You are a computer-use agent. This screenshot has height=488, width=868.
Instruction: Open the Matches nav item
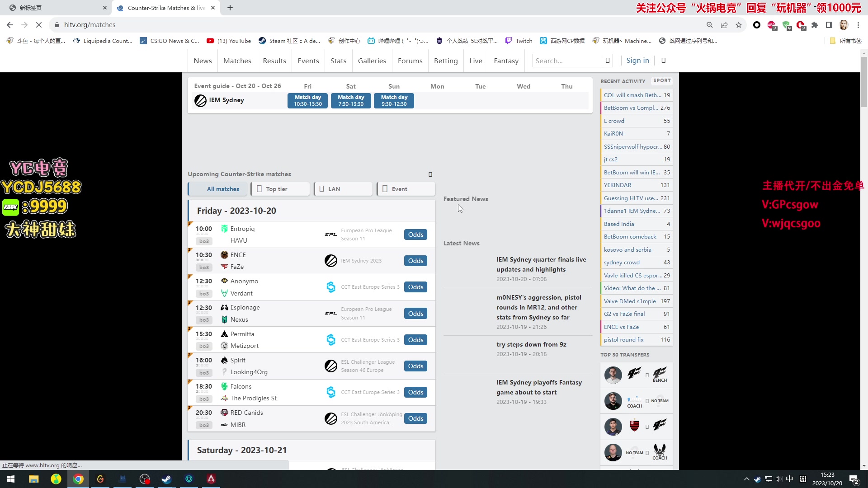tap(237, 61)
